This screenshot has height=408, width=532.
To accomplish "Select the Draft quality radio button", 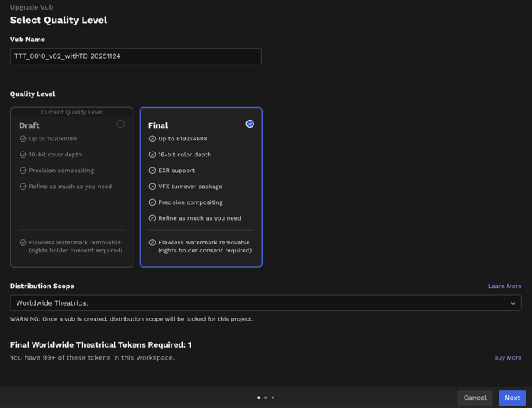I will (x=121, y=124).
